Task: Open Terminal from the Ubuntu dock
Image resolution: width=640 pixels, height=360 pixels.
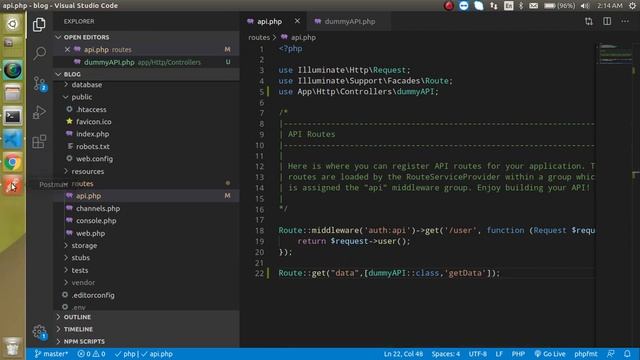Action: pyautogui.click(x=12, y=117)
